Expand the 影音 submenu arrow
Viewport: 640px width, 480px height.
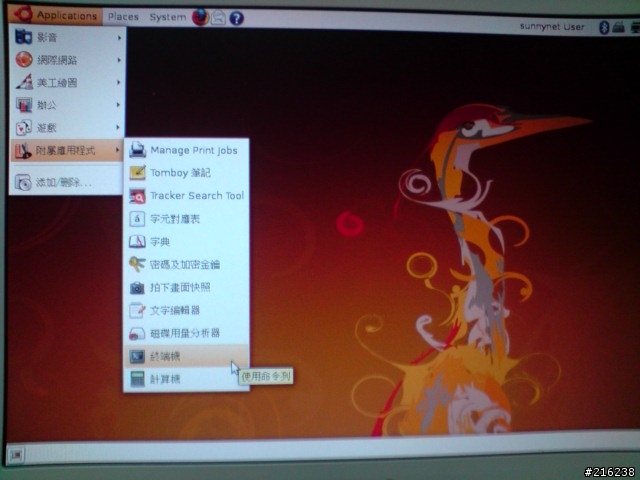(119, 38)
